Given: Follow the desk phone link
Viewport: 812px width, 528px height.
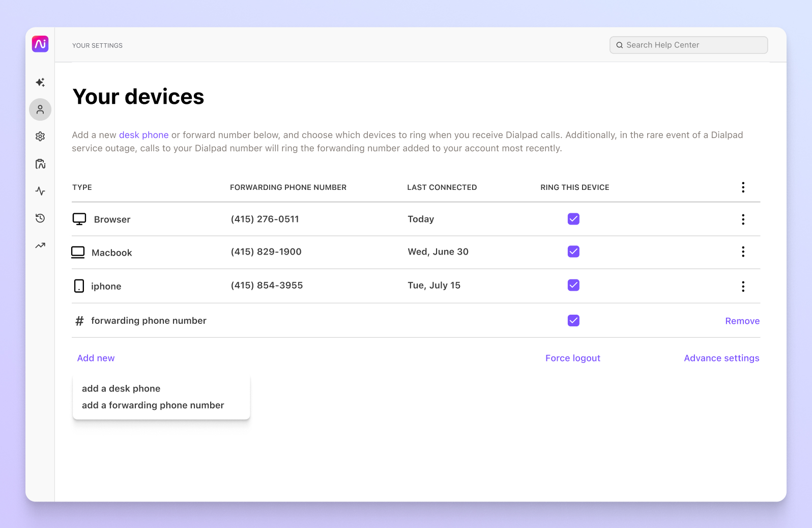Looking at the screenshot, I should [144, 135].
